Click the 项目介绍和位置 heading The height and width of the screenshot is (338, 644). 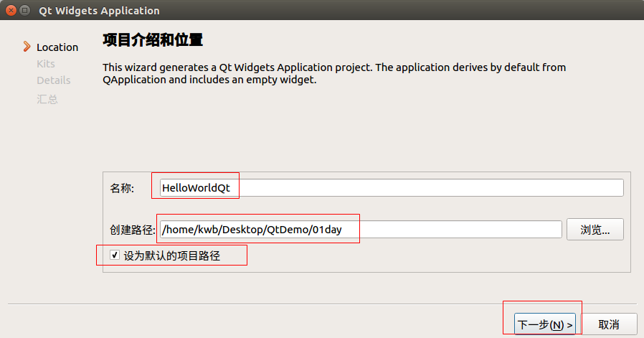point(153,40)
